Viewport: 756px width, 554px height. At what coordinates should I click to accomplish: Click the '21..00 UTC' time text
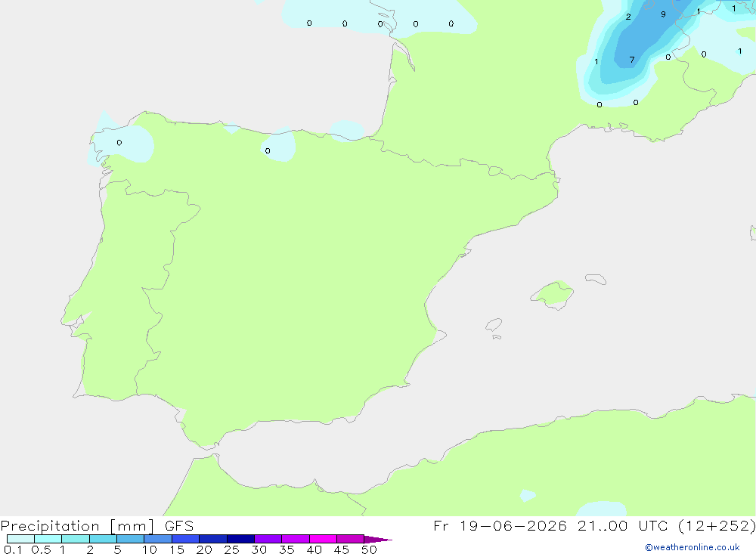(x=623, y=525)
